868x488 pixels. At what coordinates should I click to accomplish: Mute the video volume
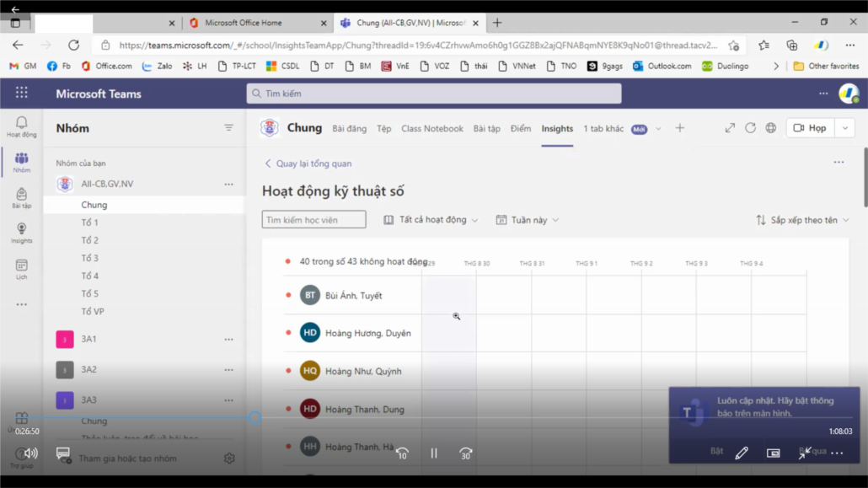coord(31,453)
